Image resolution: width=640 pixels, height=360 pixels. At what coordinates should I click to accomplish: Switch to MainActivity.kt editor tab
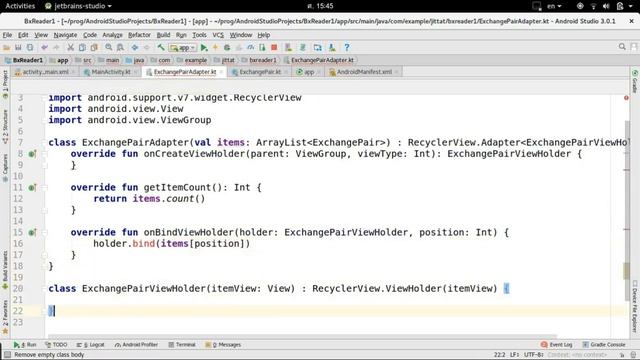click(111, 72)
